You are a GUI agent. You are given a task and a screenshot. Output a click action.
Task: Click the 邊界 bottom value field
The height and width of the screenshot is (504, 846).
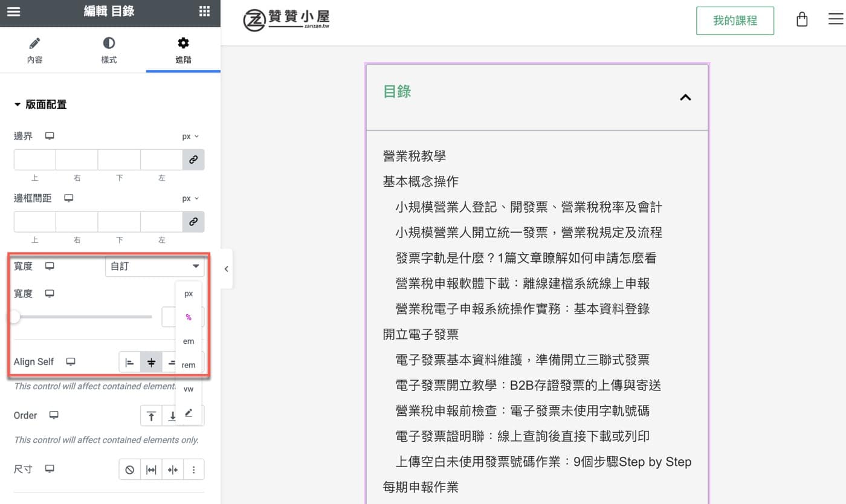119,160
